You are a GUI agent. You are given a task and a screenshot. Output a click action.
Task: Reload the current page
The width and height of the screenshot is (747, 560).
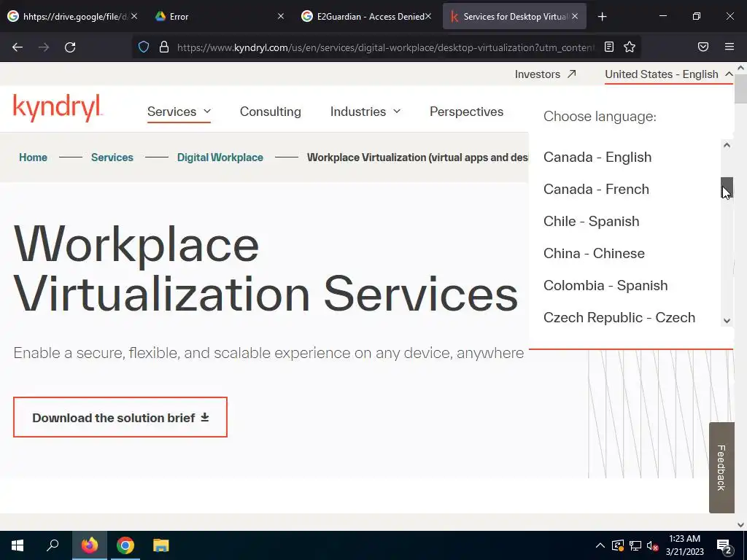[70, 47]
